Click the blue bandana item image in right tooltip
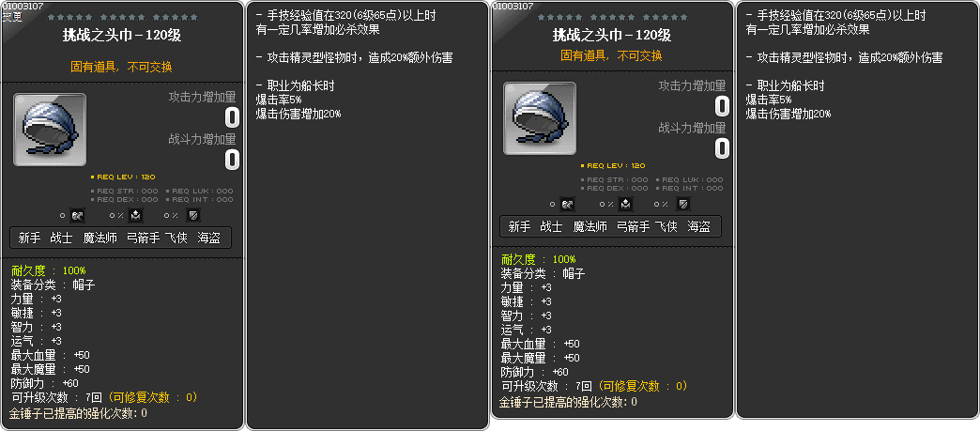This screenshot has width=980, height=431. [540, 118]
